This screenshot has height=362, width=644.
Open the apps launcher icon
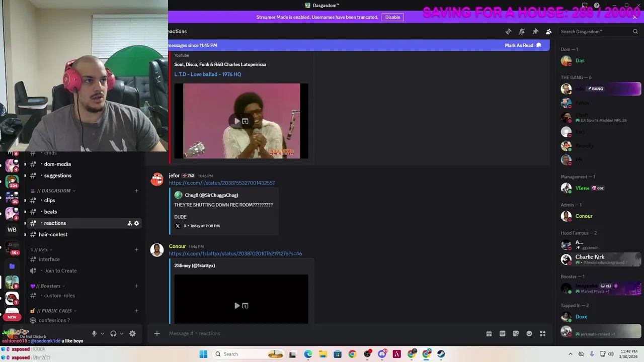click(543, 333)
